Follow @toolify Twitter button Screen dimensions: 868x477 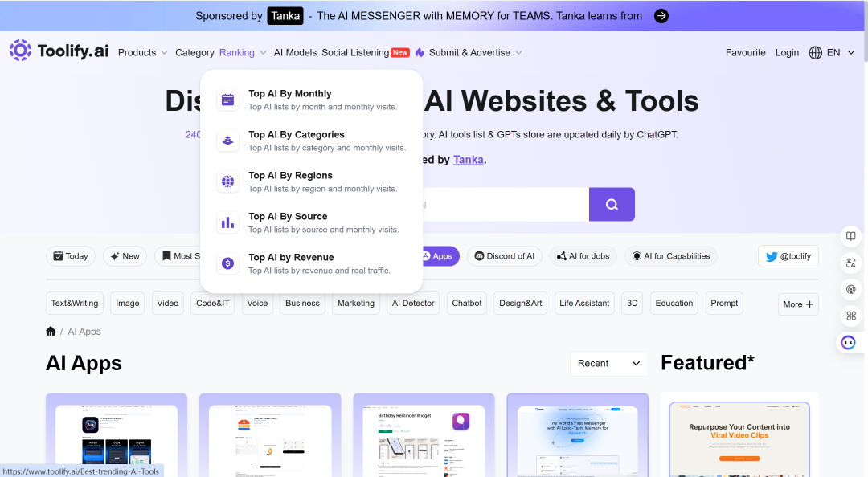pos(788,256)
